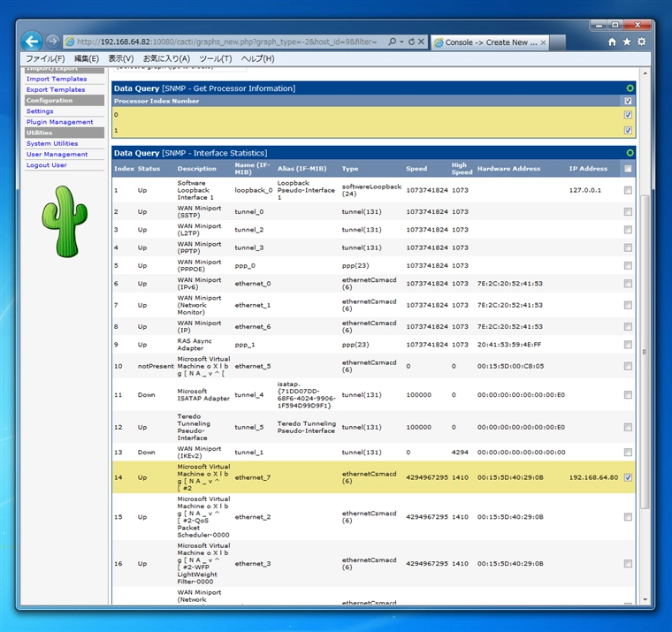The width and height of the screenshot is (672, 632).
Task: Check the ethernet_2 QoS interface checkbox
Action: (x=628, y=517)
